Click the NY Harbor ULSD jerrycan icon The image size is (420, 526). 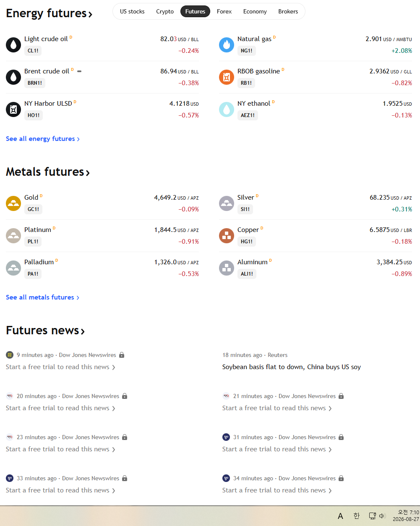tap(13, 109)
